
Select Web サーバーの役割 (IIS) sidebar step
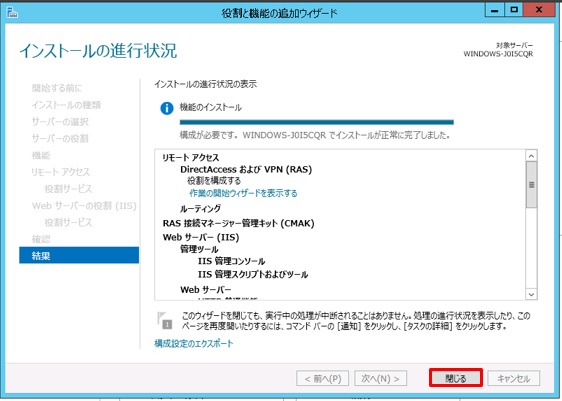84,206
